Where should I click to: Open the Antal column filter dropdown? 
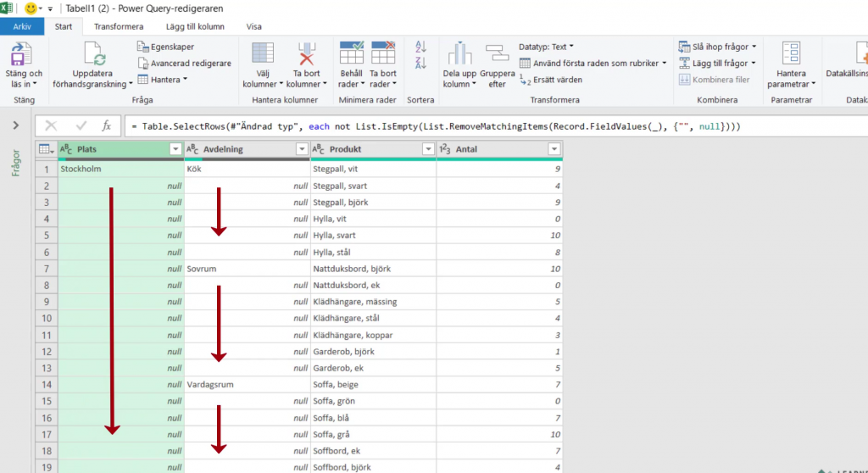554,149
